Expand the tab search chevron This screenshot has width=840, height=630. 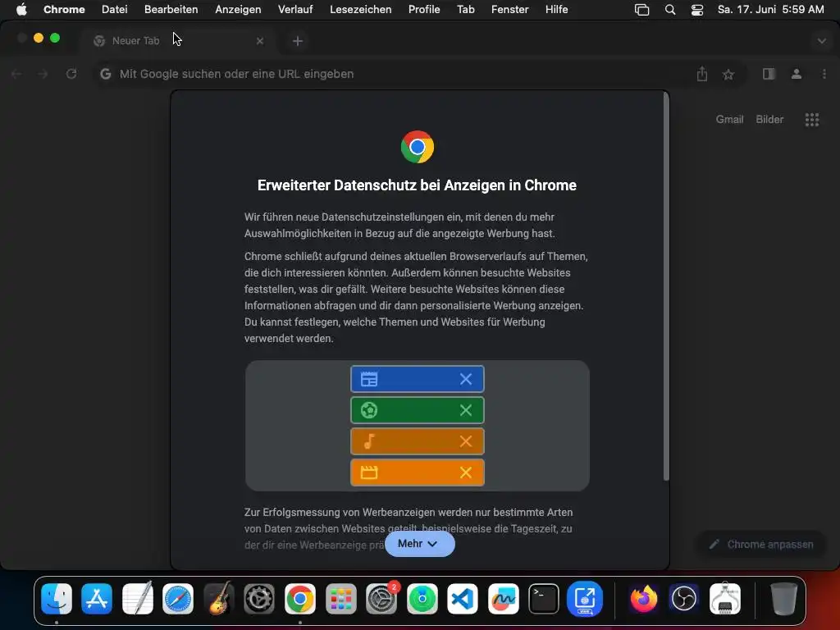coord(821,41)
